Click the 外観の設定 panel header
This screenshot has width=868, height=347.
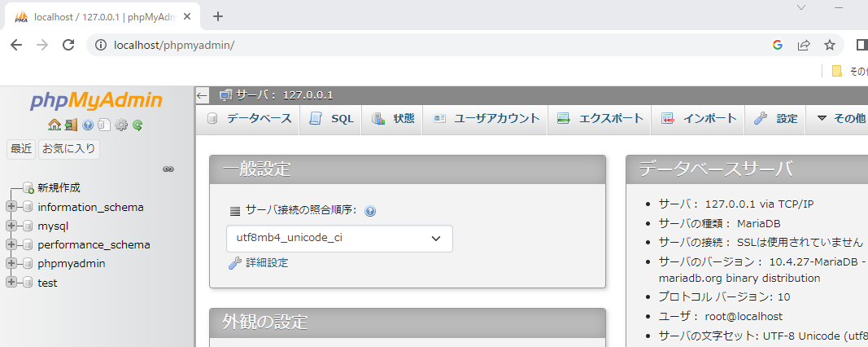[x=408, y=322]
